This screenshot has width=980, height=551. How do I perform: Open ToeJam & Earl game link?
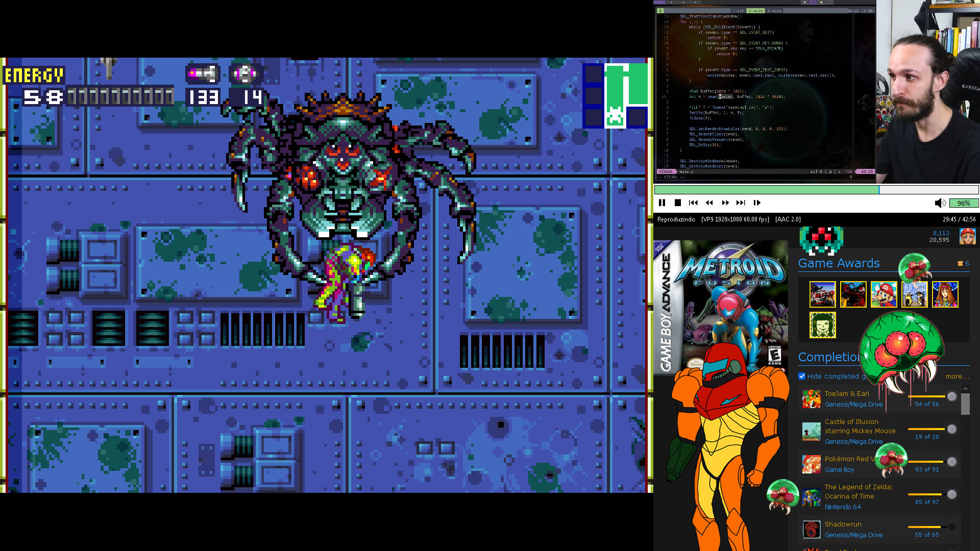[847, 393]
